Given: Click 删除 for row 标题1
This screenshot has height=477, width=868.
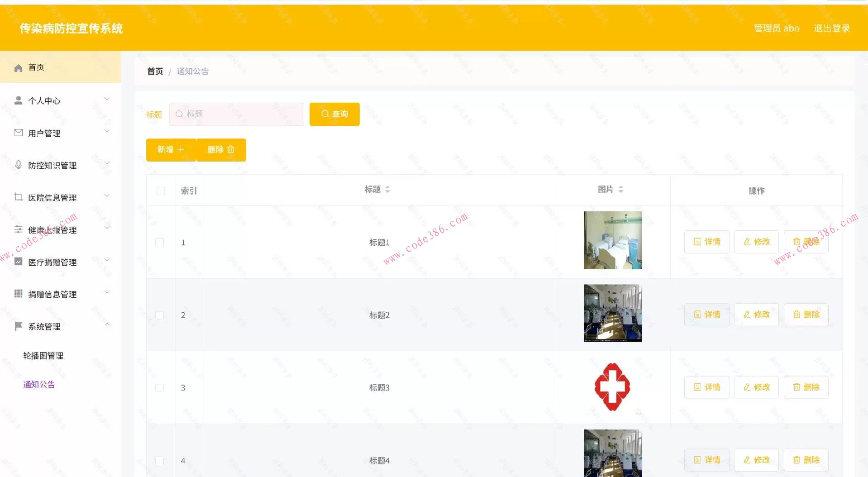Looking at the screenshot, I should (806, 242).
